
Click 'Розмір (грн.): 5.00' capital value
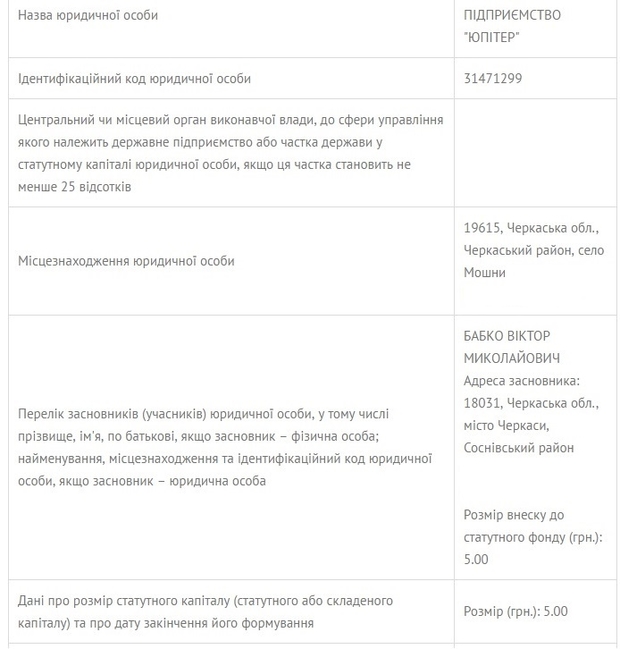515,611
